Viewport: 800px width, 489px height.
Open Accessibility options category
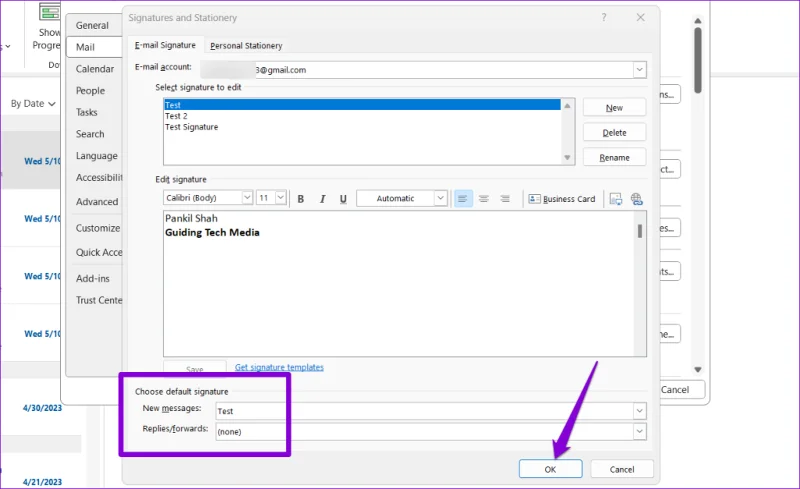tap(99, 178)
